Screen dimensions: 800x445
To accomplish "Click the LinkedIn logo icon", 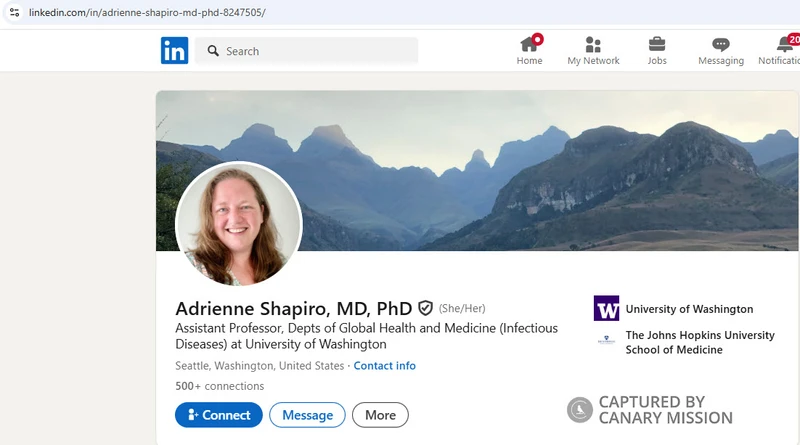I will [x=174, y=51].
